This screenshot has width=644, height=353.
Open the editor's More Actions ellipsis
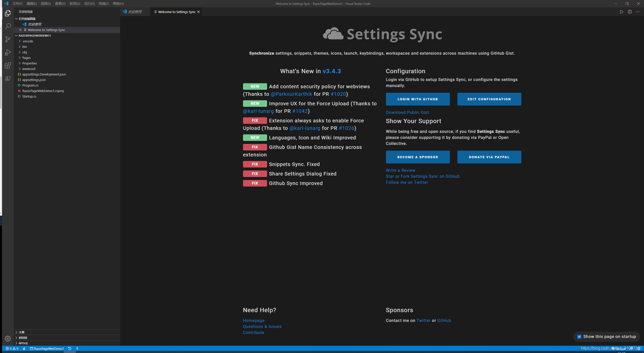point(638,12)
